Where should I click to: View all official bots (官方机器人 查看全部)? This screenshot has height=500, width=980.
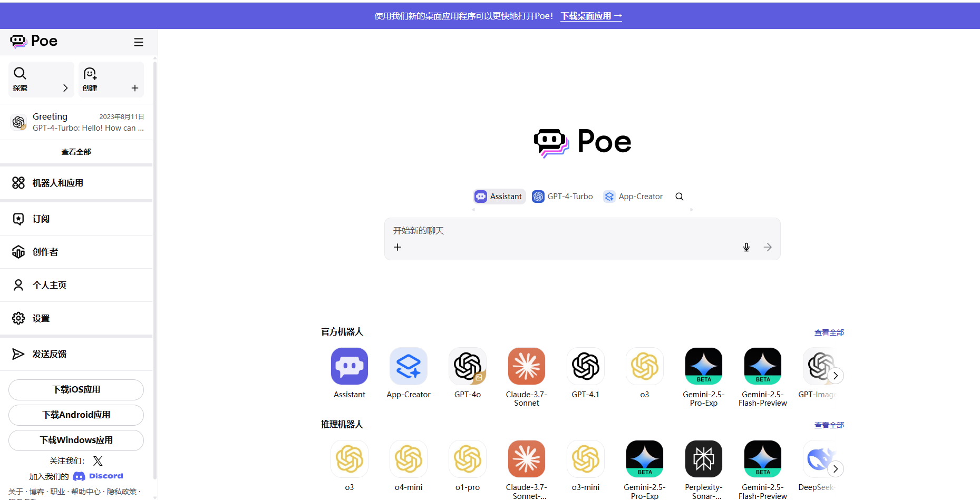point(829,332)
